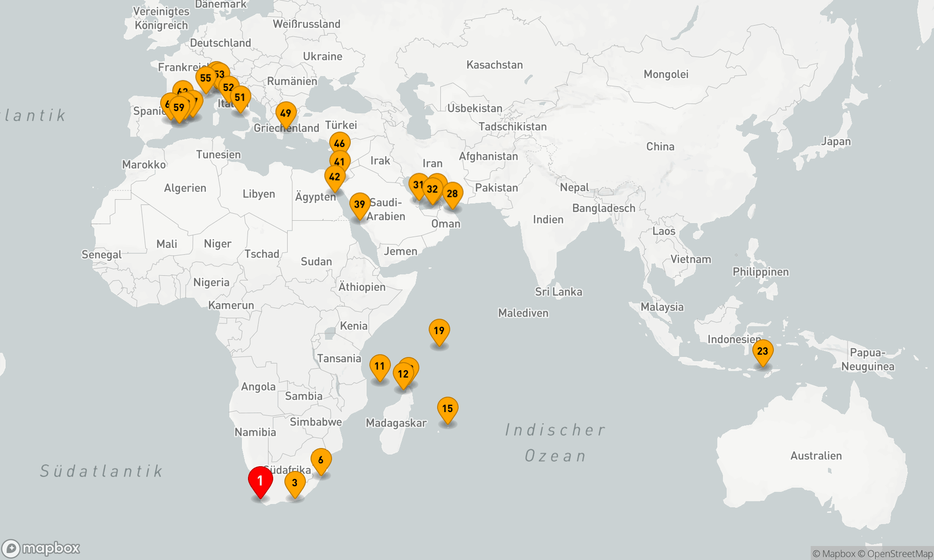Open the Mapbox logo link
The height and width of the screenshot is (560, 934).
click(41, 548)
